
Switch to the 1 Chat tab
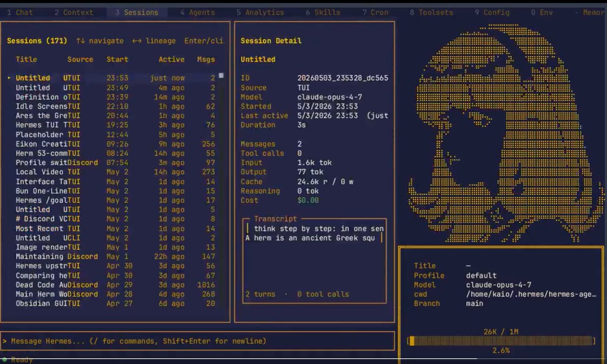[x=20, y=12]
